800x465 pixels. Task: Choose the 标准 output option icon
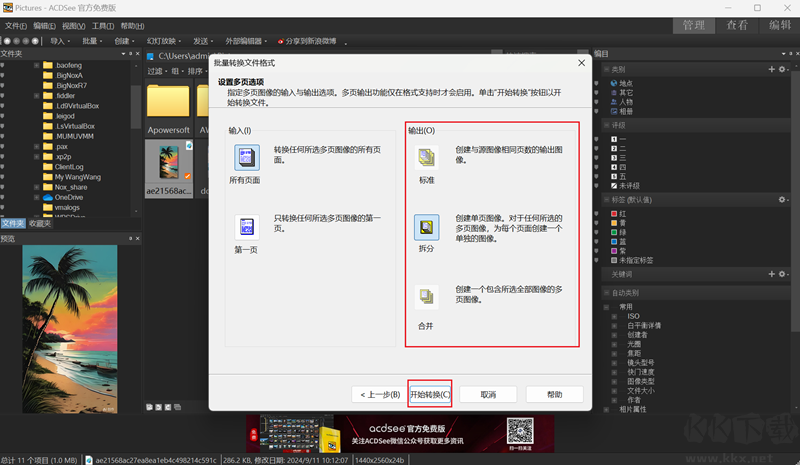pos(427,157)
